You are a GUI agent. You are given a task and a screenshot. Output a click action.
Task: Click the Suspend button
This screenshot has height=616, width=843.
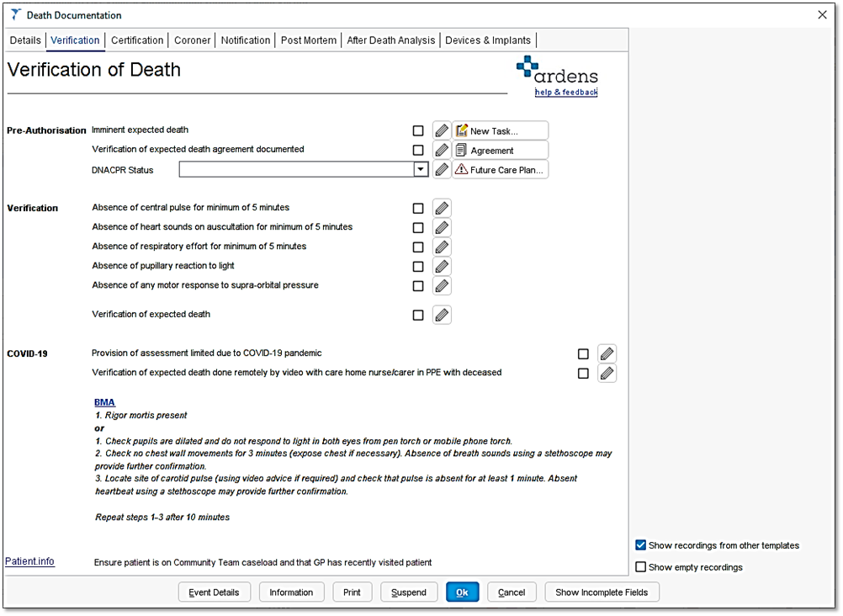[409, 592]
